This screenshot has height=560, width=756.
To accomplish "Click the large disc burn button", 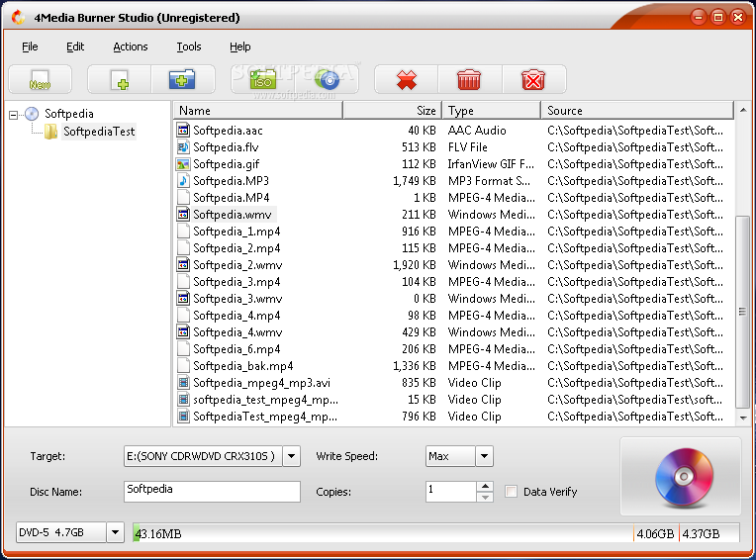I will [681, 477].
